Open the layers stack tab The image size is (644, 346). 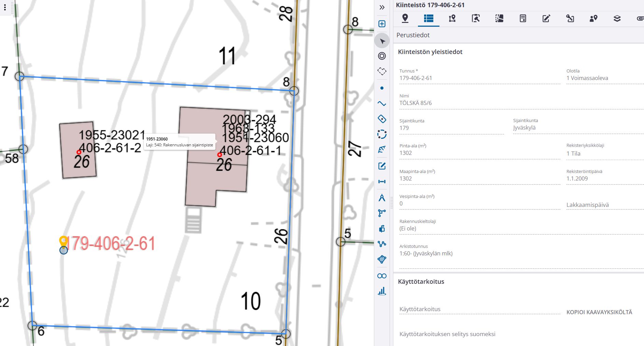(617, 18)
